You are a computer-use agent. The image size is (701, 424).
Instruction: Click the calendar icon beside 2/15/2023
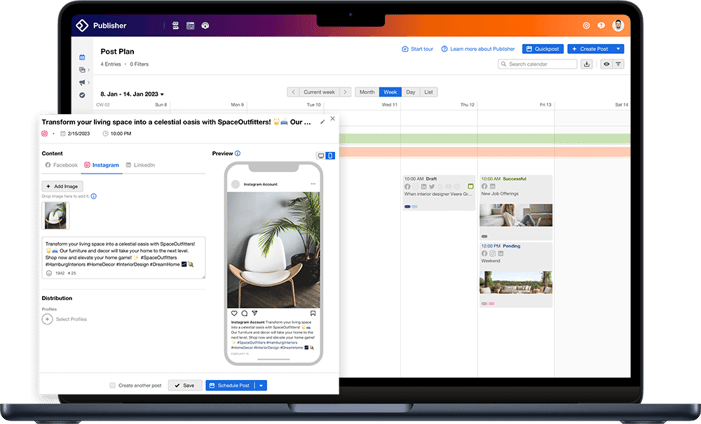pos(63,133)
